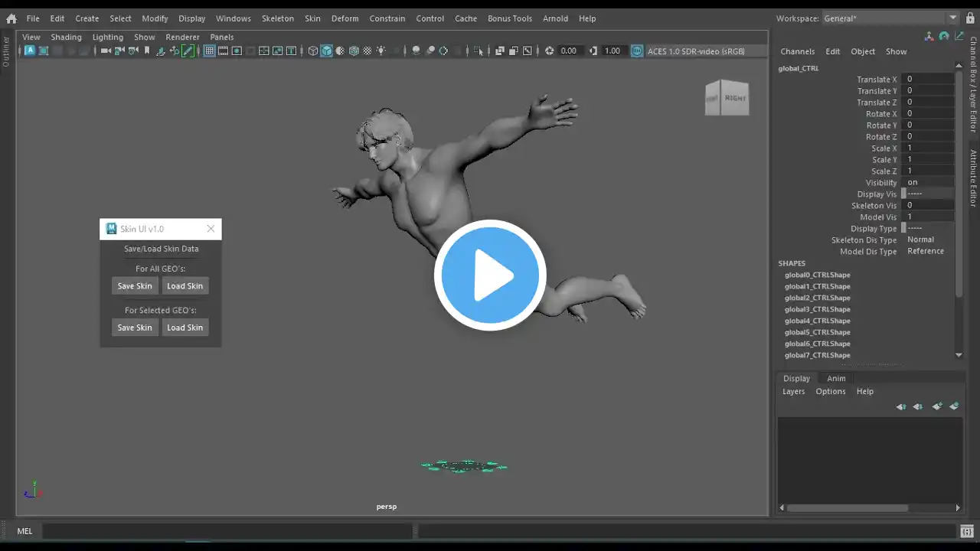This screenshot has height=551, width=980.
Task: Open the Object menu in Channel Box
Action: pos(862,51)
